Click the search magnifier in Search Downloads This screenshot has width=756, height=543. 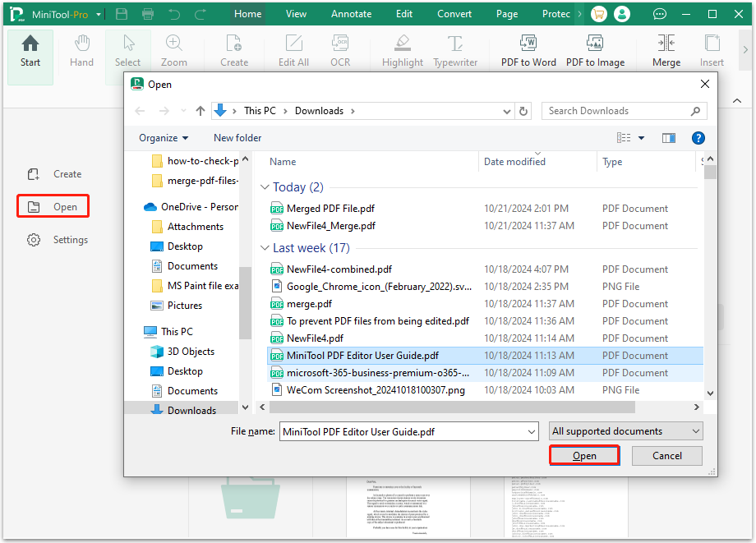pyautogui.click(x=694, y=111)
